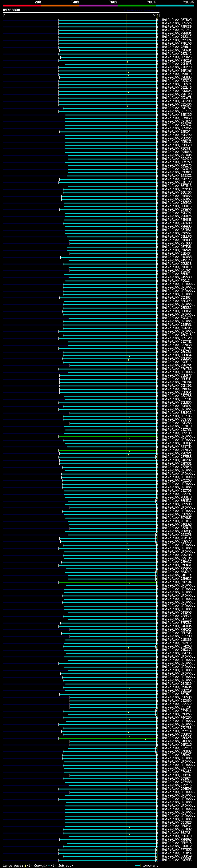Viewport: 197px width, 868px height.
Task: Click query gap marker in the UniRef100_A7R219 row
Action: (x=127, y=62)
